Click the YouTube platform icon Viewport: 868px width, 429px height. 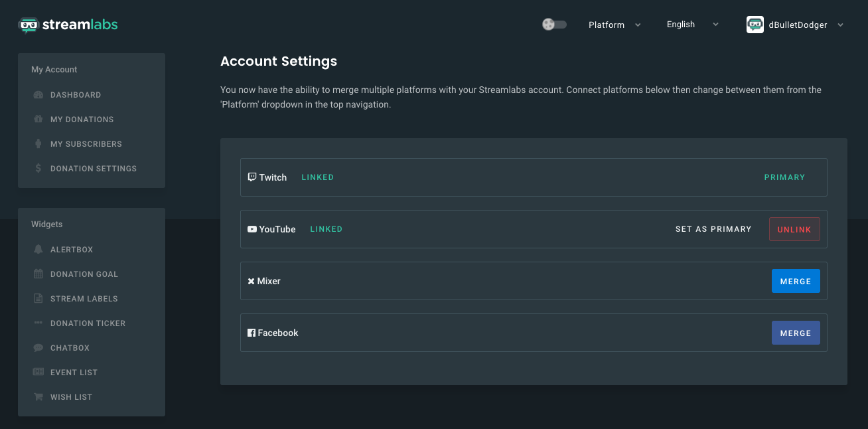[252, 229]
